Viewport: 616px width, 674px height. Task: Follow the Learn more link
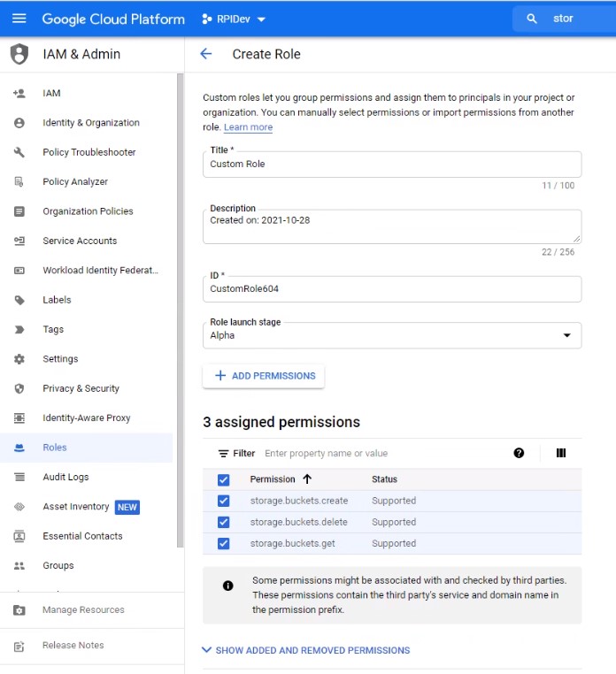point(248,127)
